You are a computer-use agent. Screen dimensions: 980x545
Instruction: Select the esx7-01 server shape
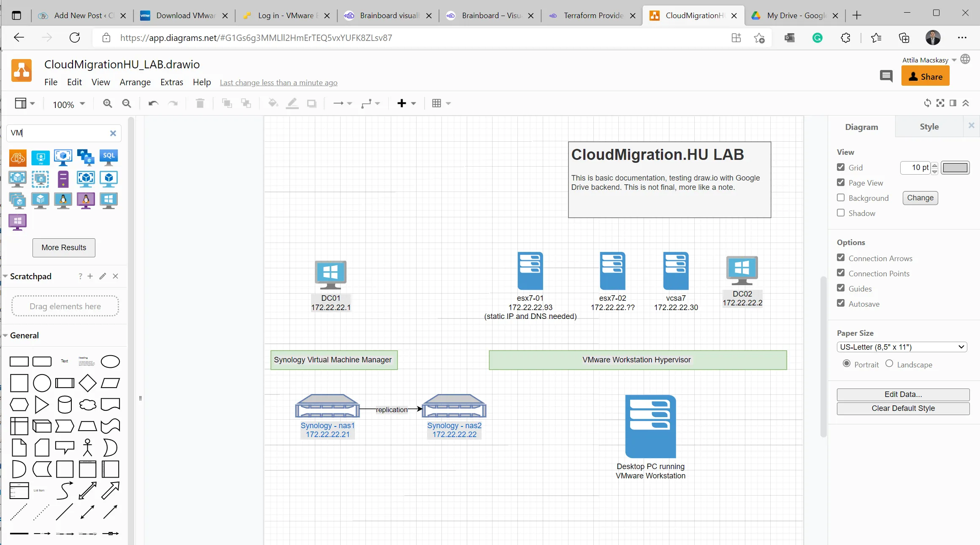[x=531, y=271]
